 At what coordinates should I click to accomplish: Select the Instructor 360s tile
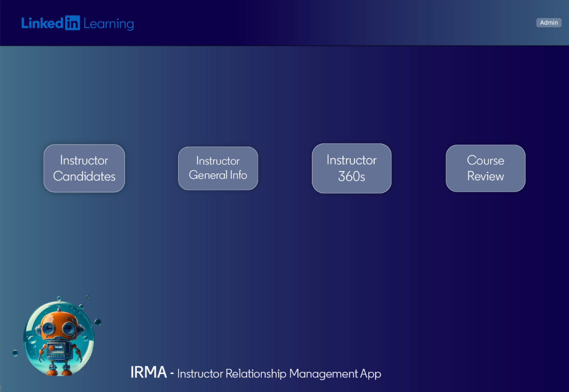(x=351, y=168)
